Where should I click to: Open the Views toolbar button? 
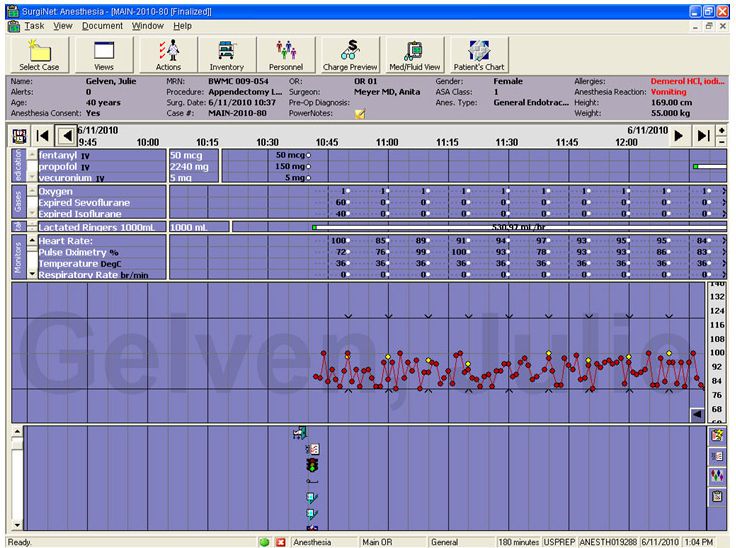[104, 55]
